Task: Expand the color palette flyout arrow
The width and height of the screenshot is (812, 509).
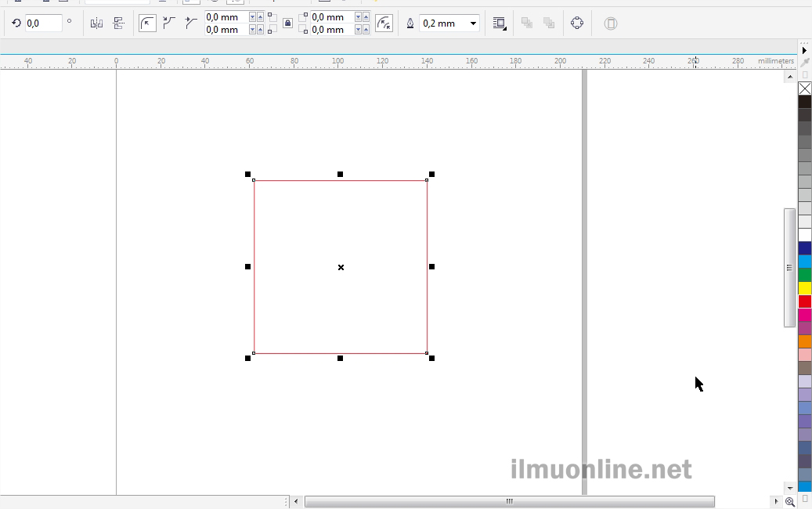Action: point(804,50)
